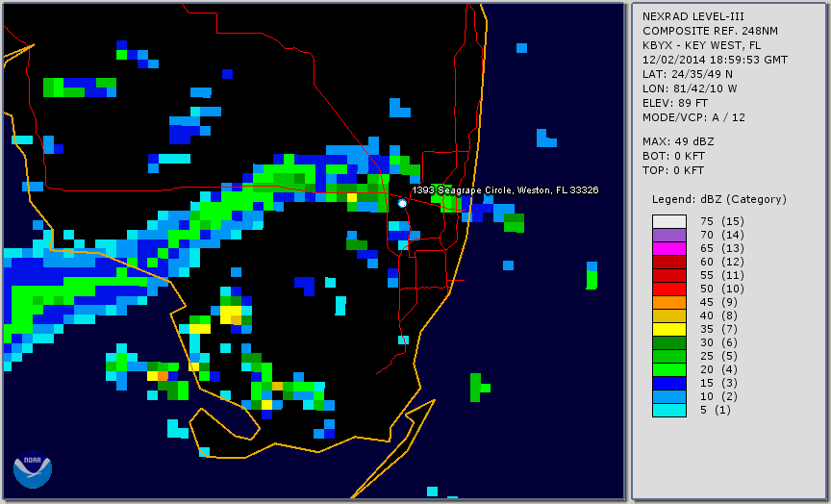Click the 5 (1) legend label
This screenshot has width=831, height=504.
(x=716, y=410)
